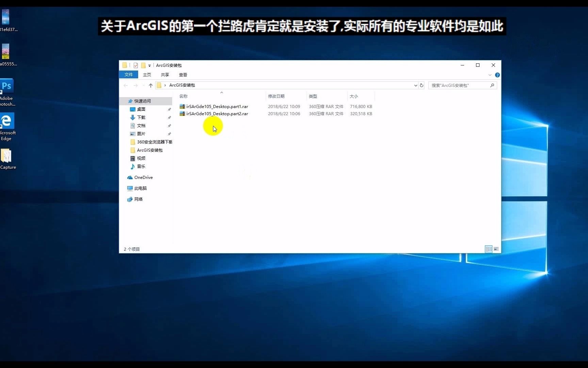This screenshot has height=368, width=588.
Task: Go up one folder level
Action: pos(151,86)
